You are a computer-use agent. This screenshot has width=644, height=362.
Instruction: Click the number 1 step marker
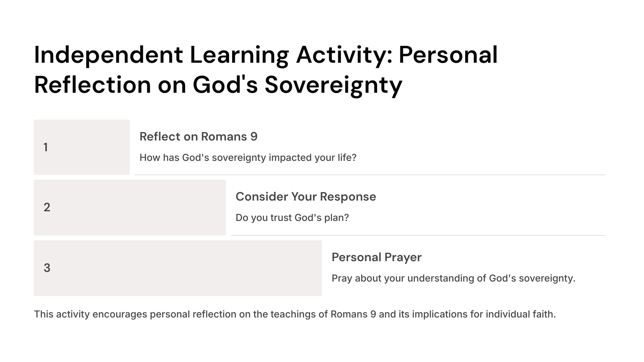(46, 147)
